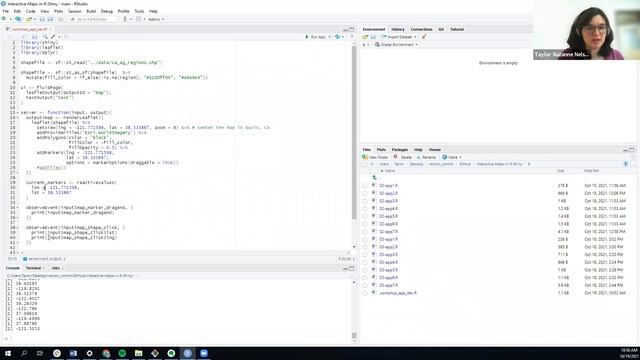Select checkbox for 02-app2.R
Image resolution: width=640 pixels, height=360 pixels.
365,193
